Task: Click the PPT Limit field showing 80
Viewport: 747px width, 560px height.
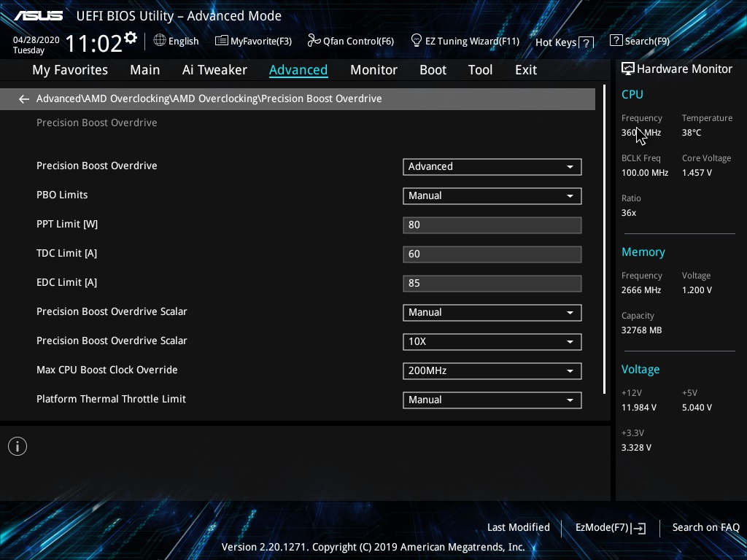Action: tap(492, 225)
